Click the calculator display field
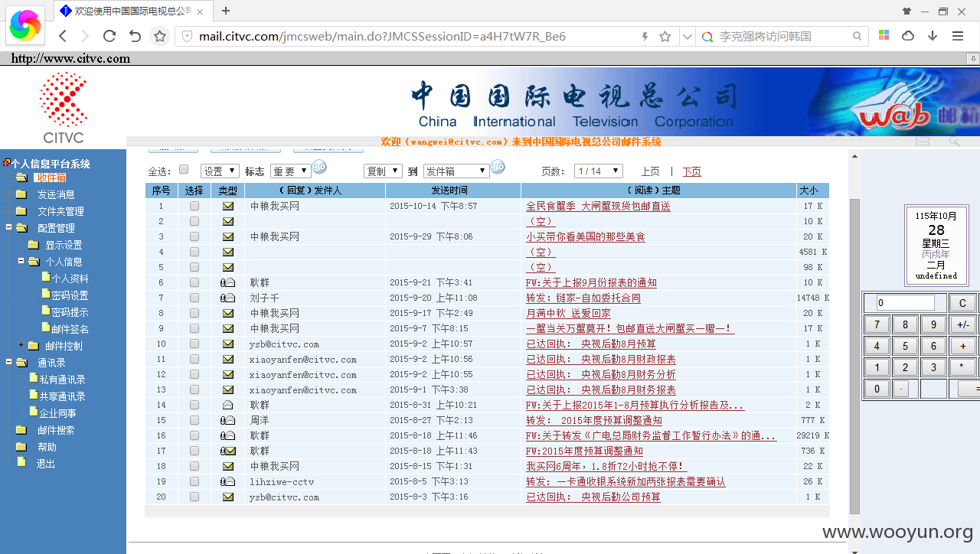The width and height of the screenshot is (980, 554). point(906,303)
